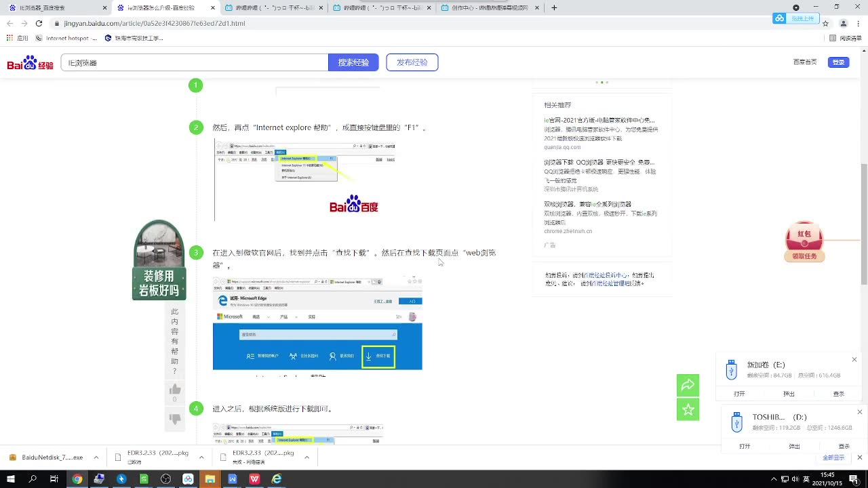Show hidden system tray icons
The width and height of the screenshot is (868, 488).
click(x=774, y=479)
